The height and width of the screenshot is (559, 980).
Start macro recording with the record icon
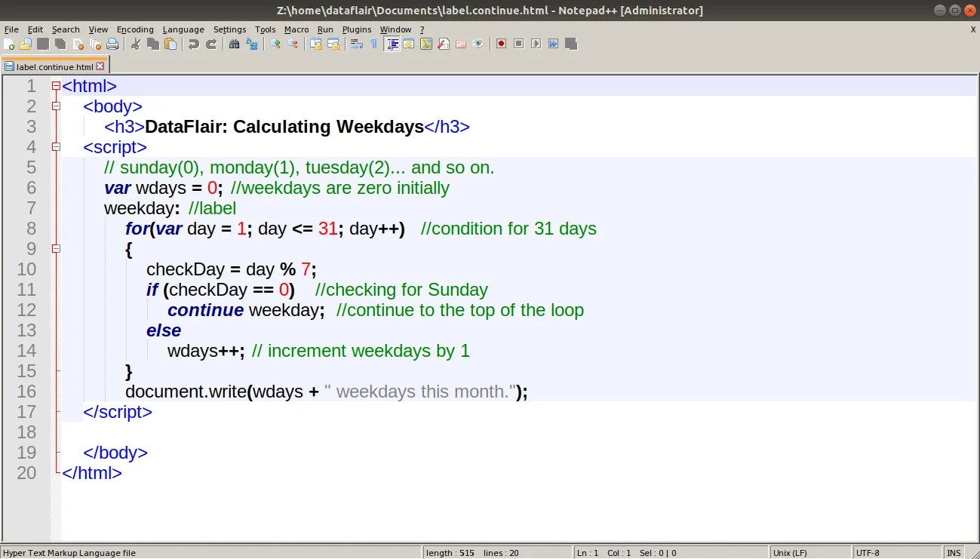[500, 44]
